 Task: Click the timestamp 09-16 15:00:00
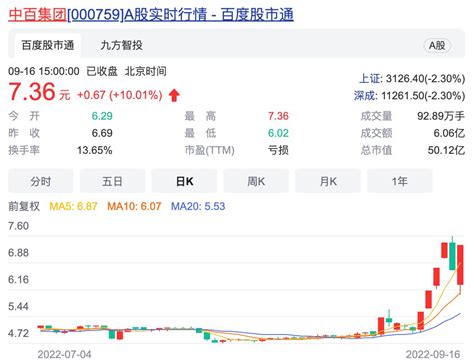coord(44,71)
